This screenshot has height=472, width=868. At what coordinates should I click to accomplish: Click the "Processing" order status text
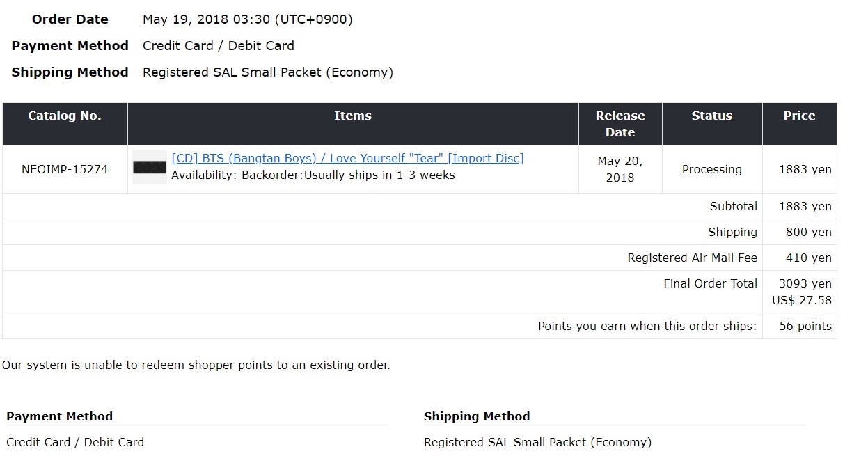click(711, 169)
